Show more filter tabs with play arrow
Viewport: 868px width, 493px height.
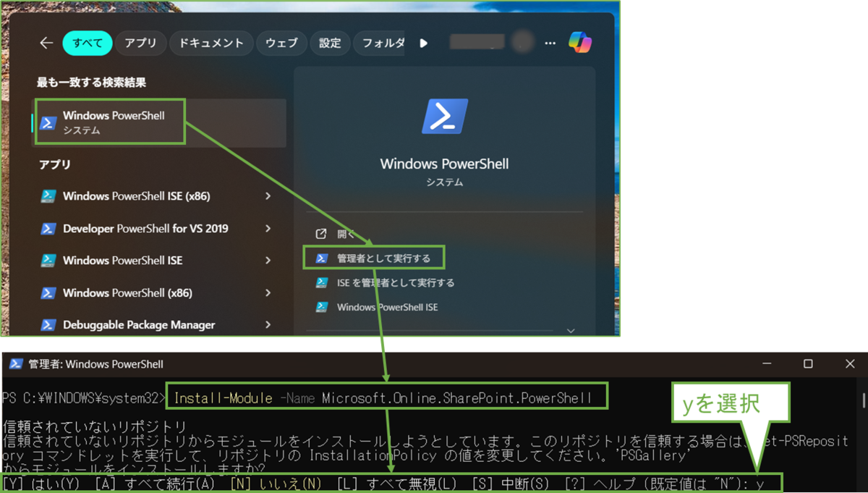[424, 43]
